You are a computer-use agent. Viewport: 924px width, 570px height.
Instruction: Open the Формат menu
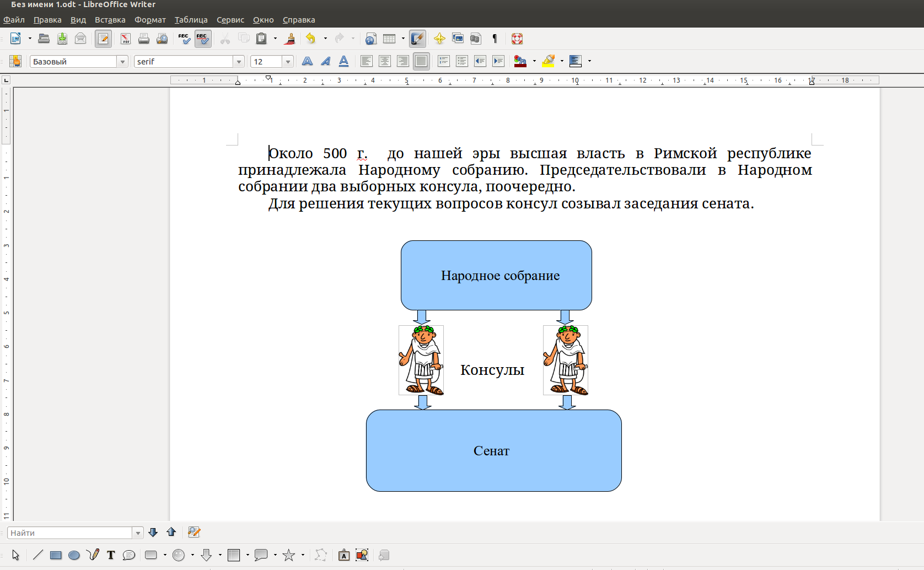150,20
